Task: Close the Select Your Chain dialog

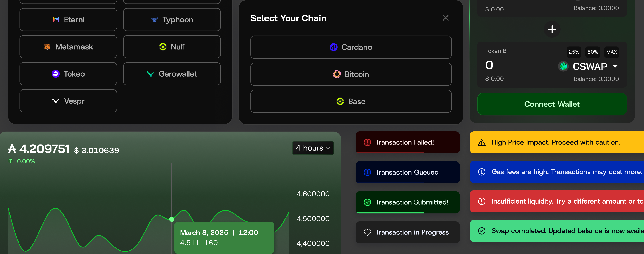Action: point(445,18)
